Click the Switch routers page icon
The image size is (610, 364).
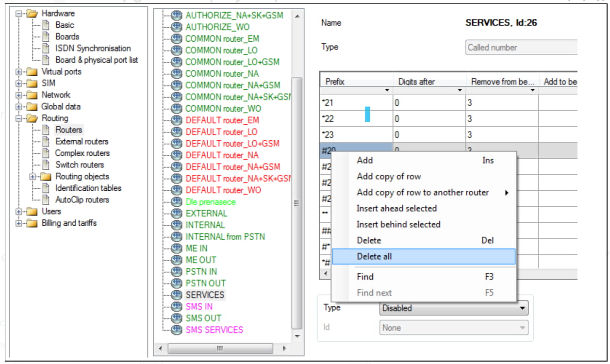pos(46,165)
